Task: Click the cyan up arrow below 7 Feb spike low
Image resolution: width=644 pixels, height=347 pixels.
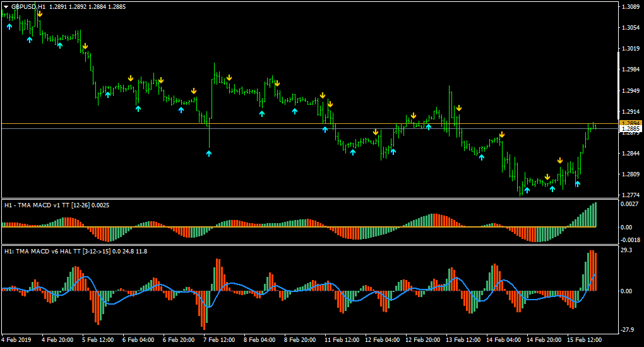Action: [209, 153]
